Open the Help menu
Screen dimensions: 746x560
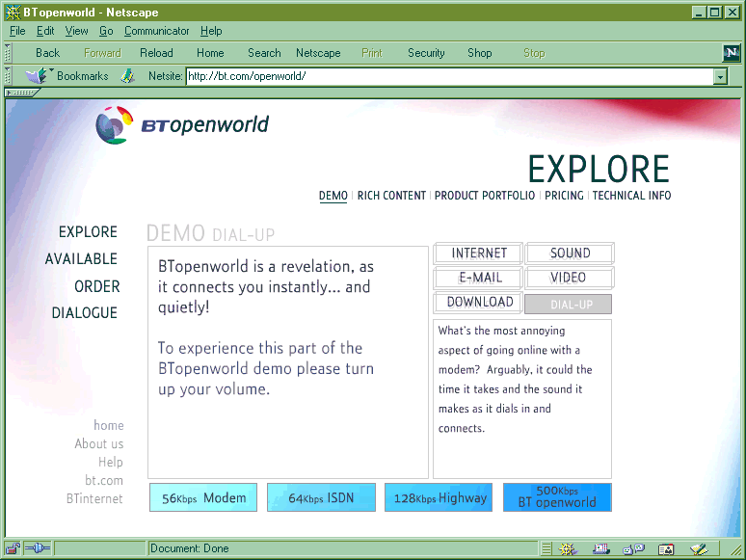pos(211,31)
